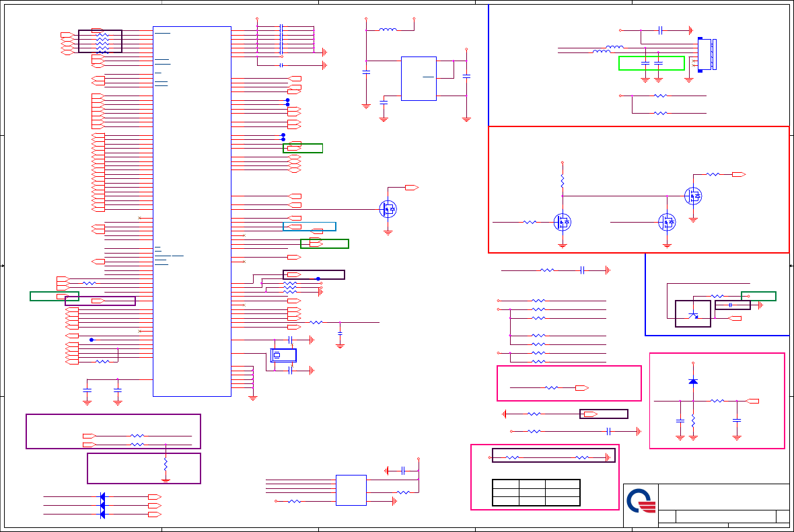Select the resistor network in the top-left dark box
The width and height of the screenshot is (794, 532).
pyautogui.click(x=102, y=44)
